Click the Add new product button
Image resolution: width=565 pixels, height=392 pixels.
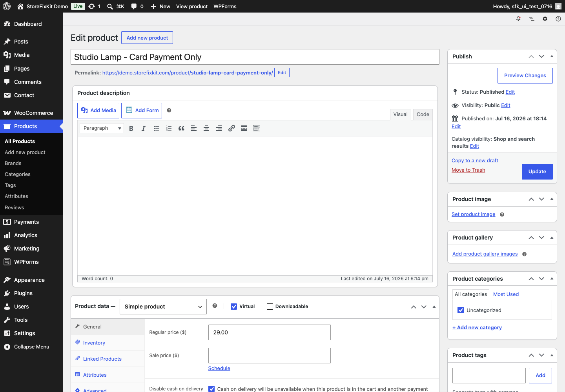click(x=147, y=38)
